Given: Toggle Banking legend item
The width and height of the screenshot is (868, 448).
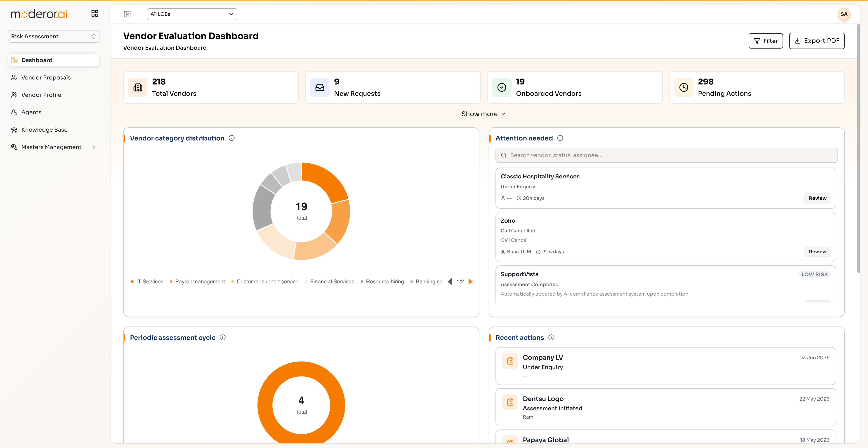Looking at the screenshot, I should click(426, 281).
